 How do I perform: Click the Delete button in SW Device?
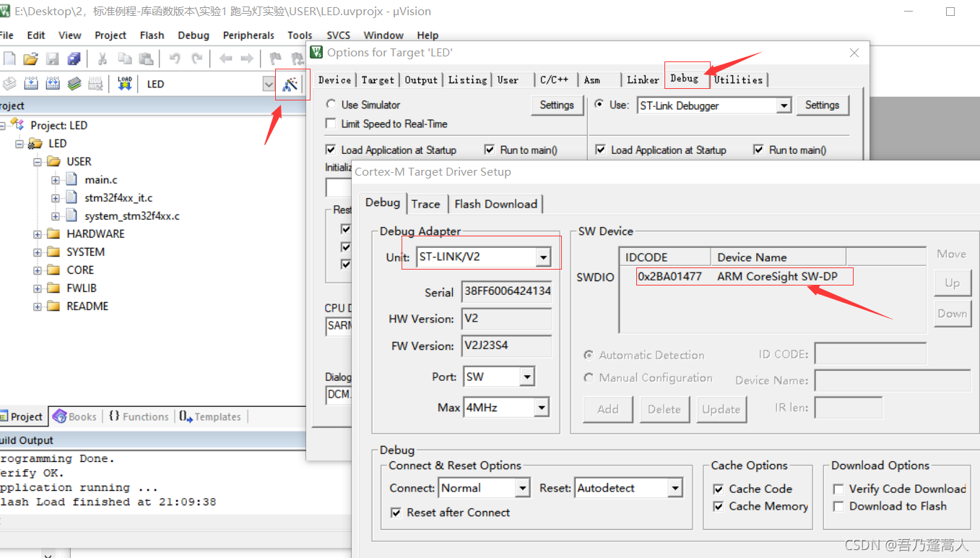664,409
